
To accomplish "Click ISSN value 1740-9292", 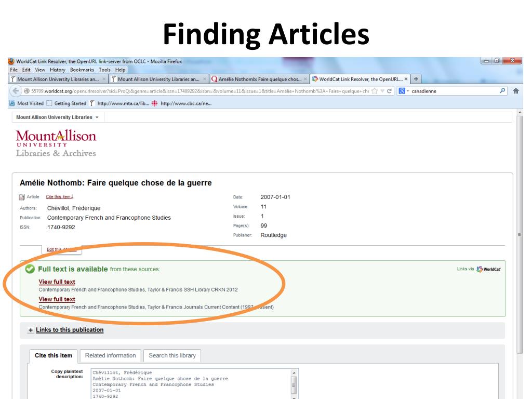I will click(x=61, y=227).
